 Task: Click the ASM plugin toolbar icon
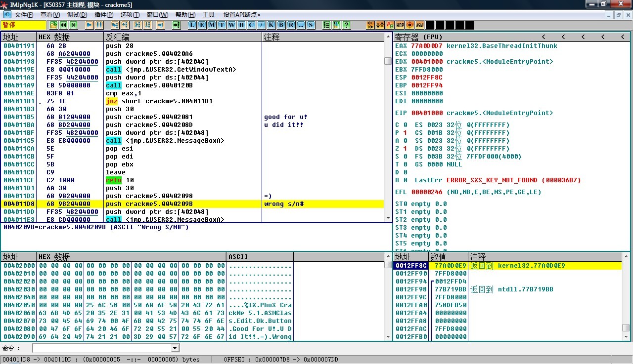click(420, 25)
